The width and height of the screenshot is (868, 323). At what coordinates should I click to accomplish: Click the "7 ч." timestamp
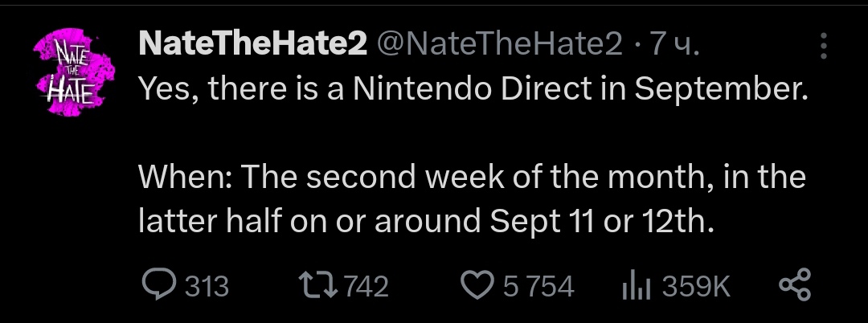(675, 46)
